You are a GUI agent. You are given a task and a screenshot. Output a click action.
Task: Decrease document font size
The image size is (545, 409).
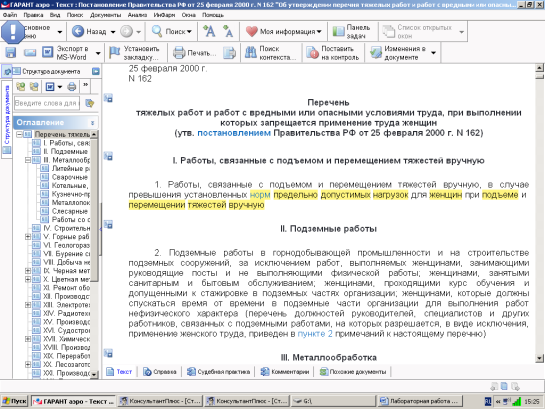tap(228, 31)
